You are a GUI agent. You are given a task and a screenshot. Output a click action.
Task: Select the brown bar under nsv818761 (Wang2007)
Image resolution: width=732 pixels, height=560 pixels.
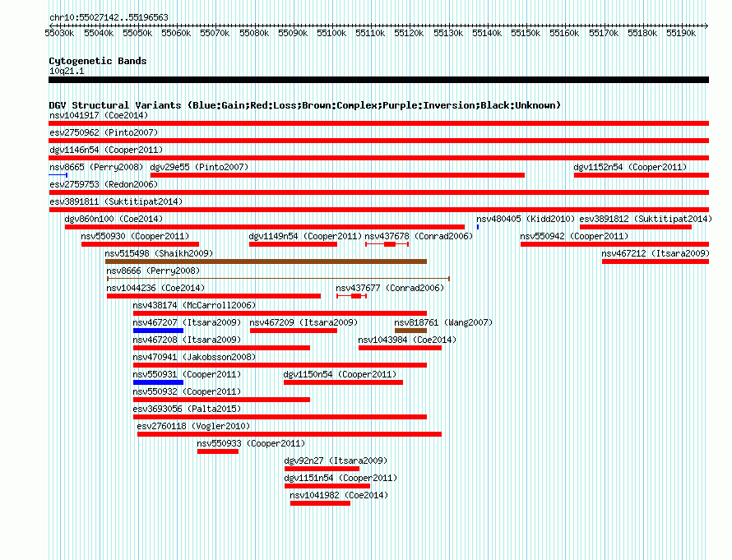point(410,331)
